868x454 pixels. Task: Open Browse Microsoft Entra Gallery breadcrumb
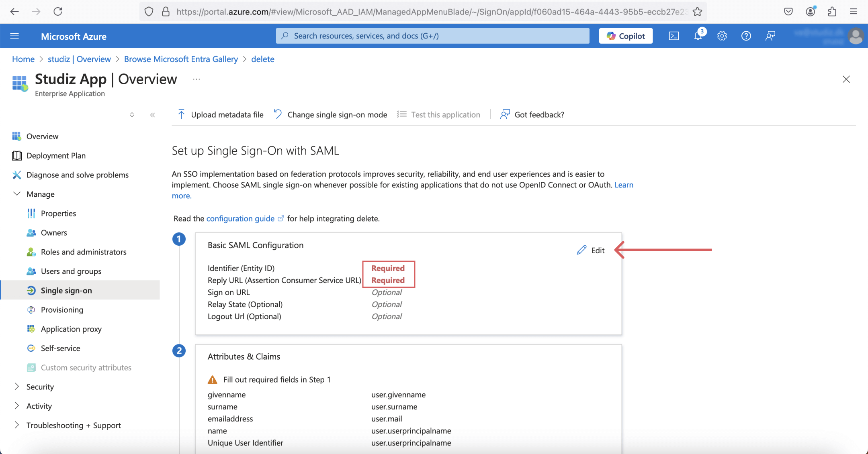(x=181, y=59)
